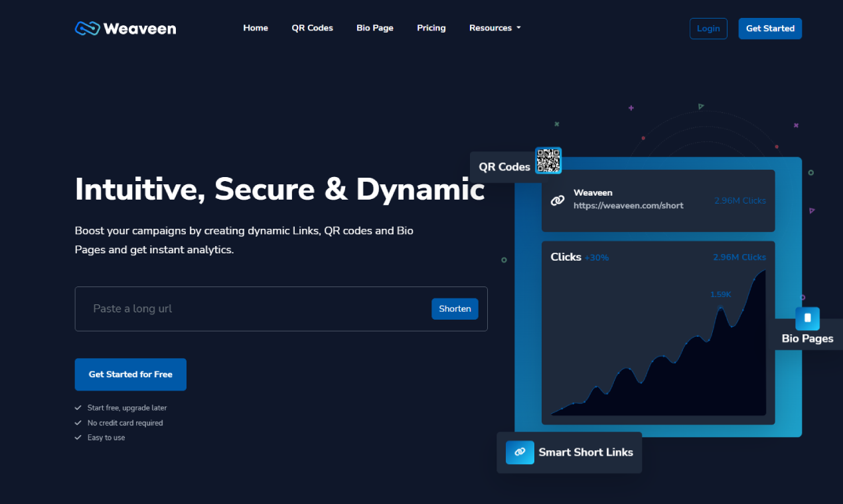The height and width of the screenshot is (504, 843).
Task: Click the Clicks chart heading
Action: (566, 257)
